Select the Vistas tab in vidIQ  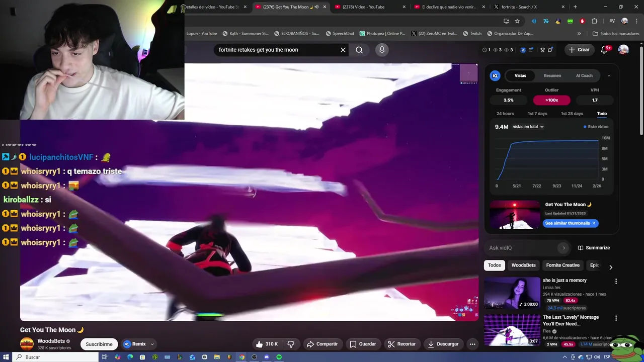point(520,76)
